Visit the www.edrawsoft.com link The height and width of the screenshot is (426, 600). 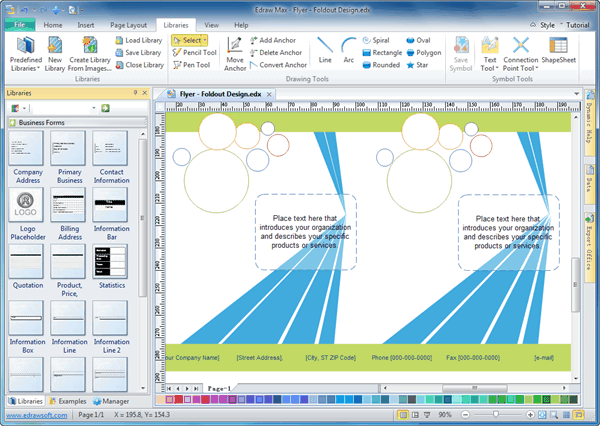pyautogui.click(x=35, y=414)
